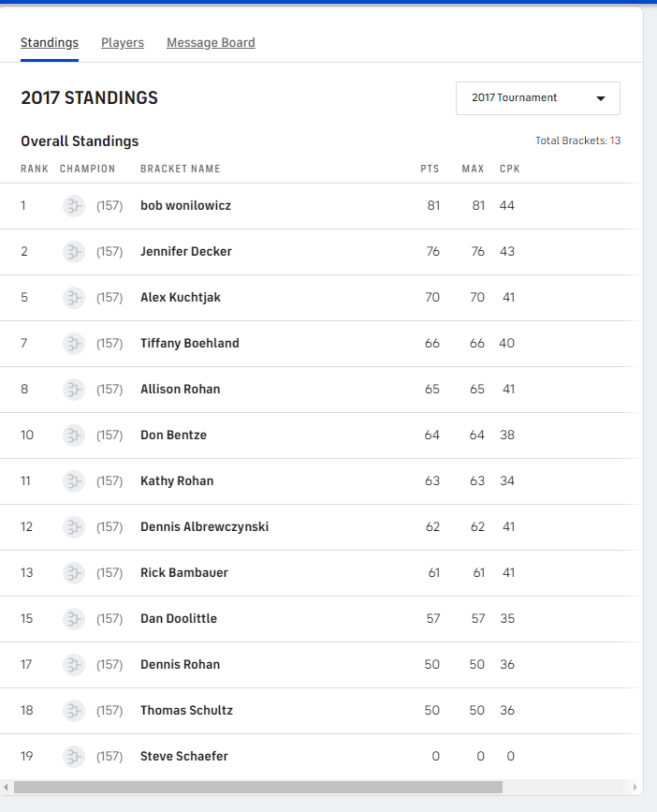Click bracket icon in Steve Schaefer row
657x812 pixels.
[74, 757]
